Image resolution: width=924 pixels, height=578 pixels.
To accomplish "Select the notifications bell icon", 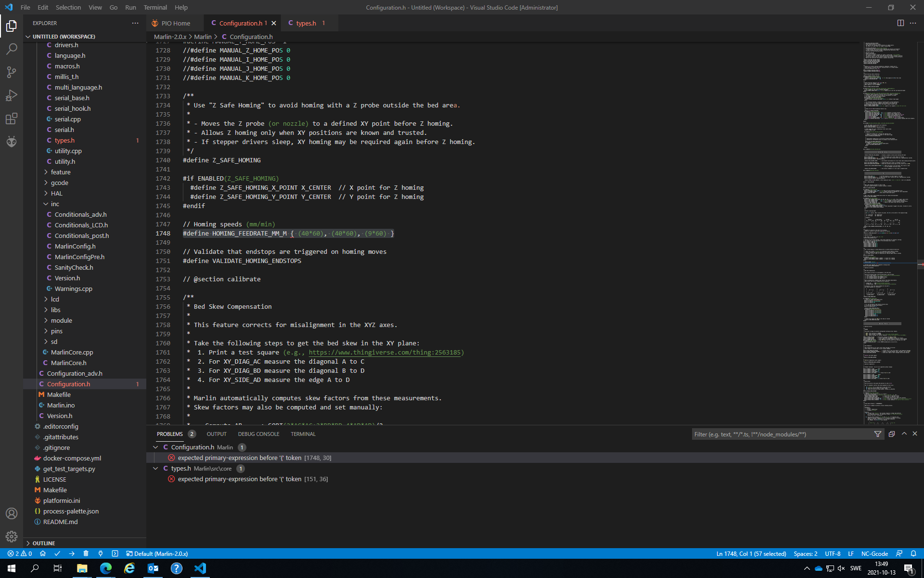I will click(914, 553).
